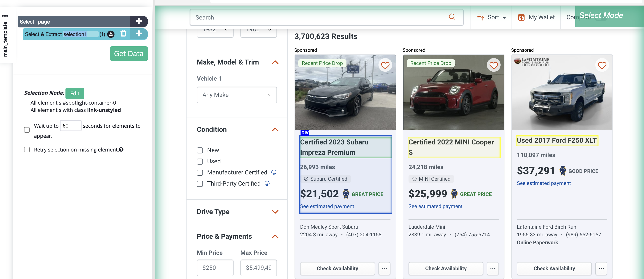644x279 pixels.
Task: Collapse Make, Model & Trim section
Action: (x=275, y=62)
